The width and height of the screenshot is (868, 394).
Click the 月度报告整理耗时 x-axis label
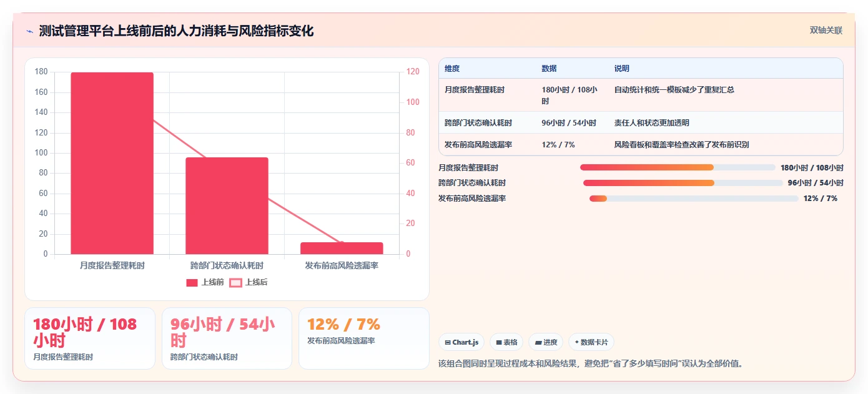(x=112, y=265)
